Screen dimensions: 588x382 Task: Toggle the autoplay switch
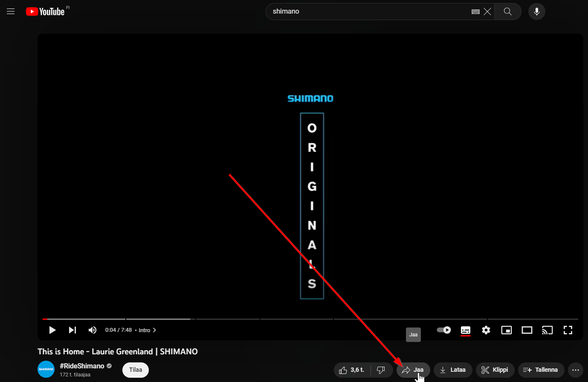coord(444,330)
